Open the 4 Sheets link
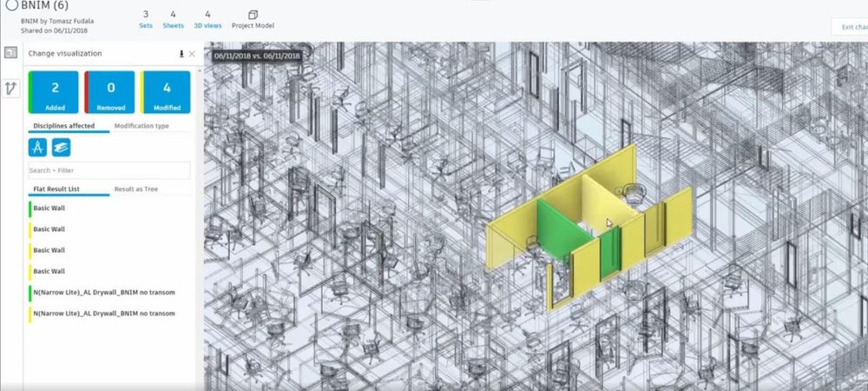This screenshot has height=391, width=868. pos(174,19)
